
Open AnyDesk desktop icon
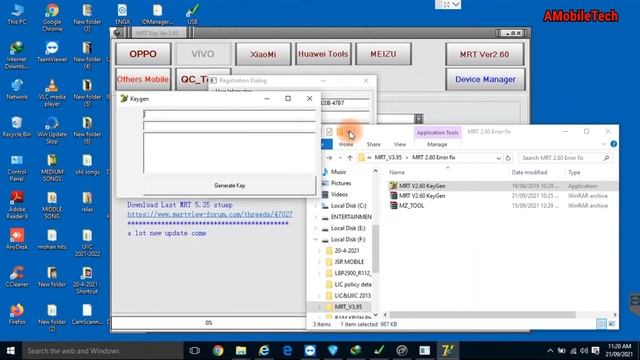click(17, 239)
